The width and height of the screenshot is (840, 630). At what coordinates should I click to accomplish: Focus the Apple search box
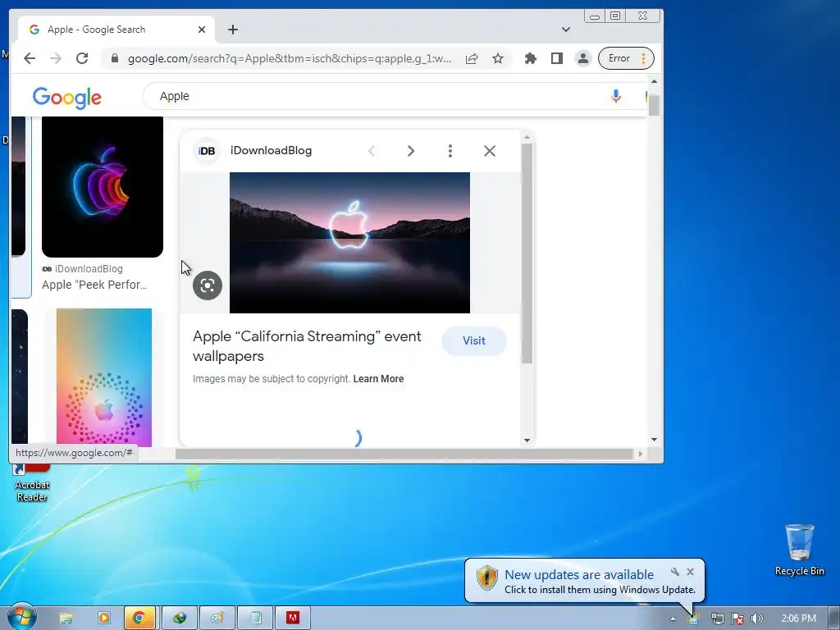[375, 97]
